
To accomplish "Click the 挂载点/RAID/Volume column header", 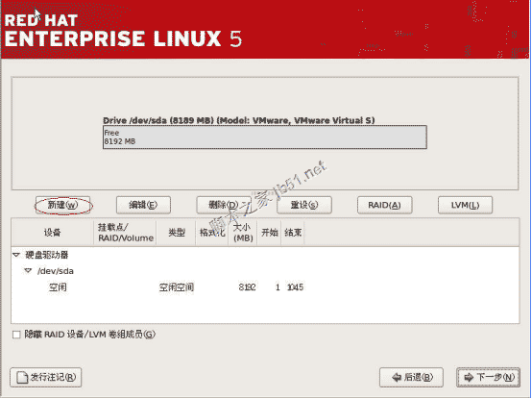I will tap(125, 233).
